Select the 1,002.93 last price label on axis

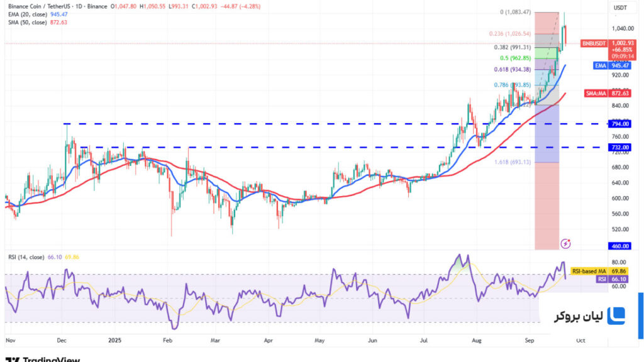[x=623, y=43]
